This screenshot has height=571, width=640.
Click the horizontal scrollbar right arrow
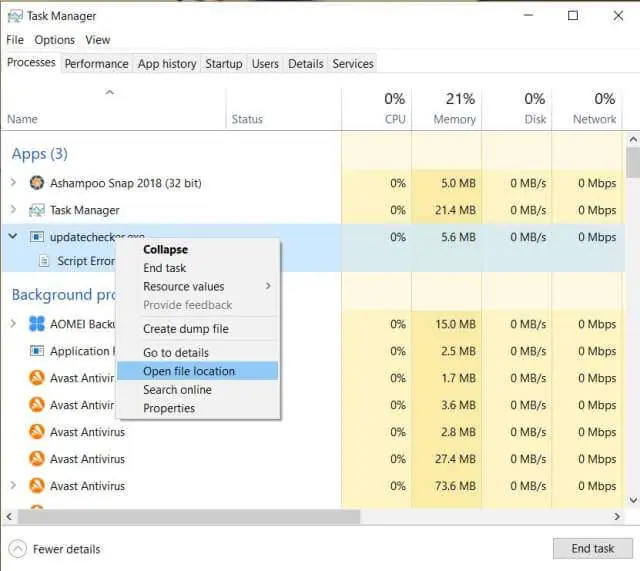(x=617, y=517)
